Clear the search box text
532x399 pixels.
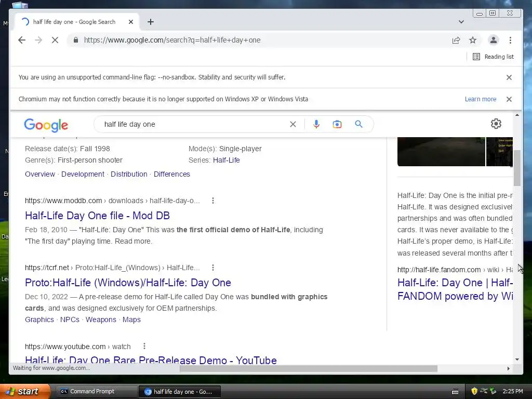[293, 124]
